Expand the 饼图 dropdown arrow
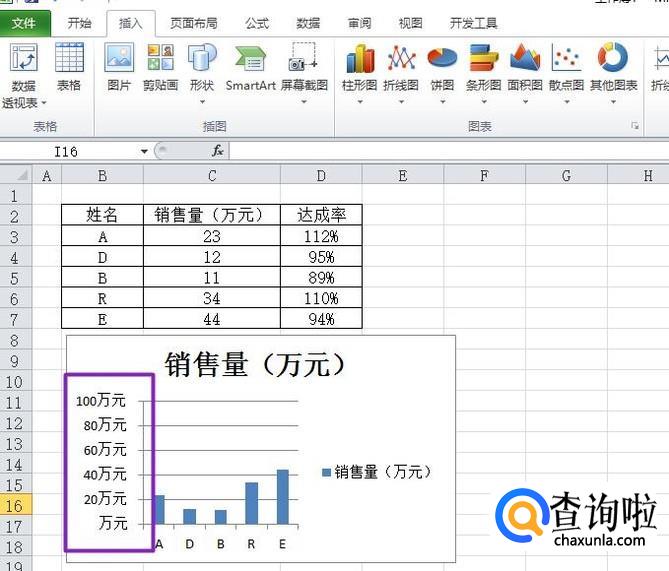Image resolution: width=669 pixels, height=571 pixels. 442,102
